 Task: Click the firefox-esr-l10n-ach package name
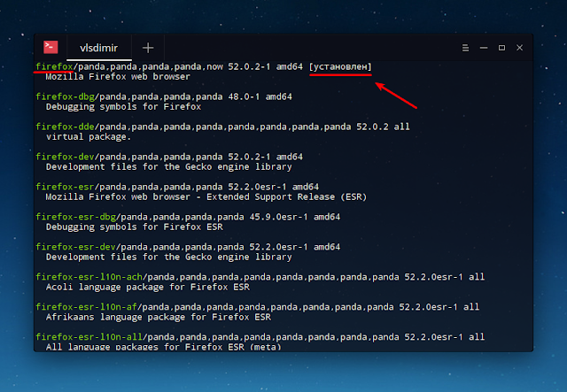(x=89, y=277)
